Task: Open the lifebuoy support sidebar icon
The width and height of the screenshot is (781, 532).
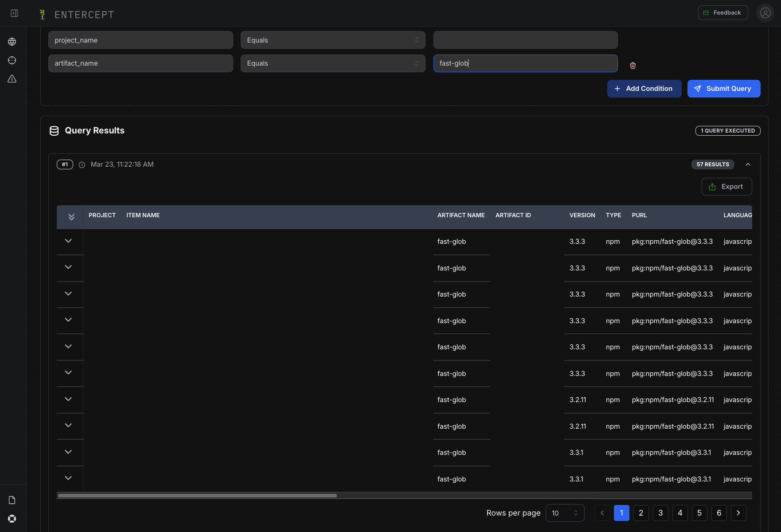Action: coord(12,519)
